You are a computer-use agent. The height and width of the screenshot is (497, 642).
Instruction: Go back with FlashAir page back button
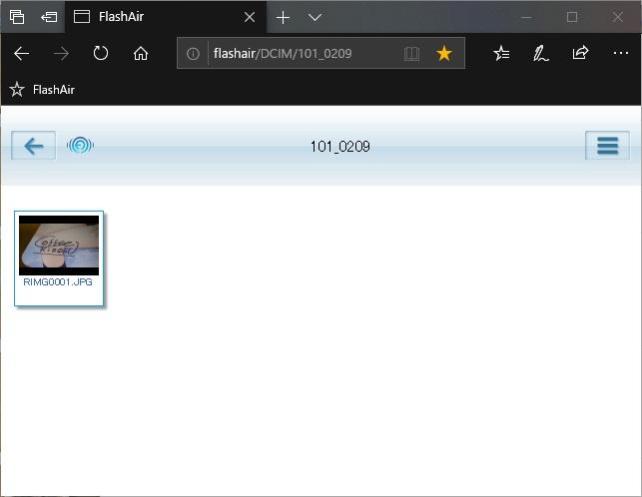[x=34, y=146]
